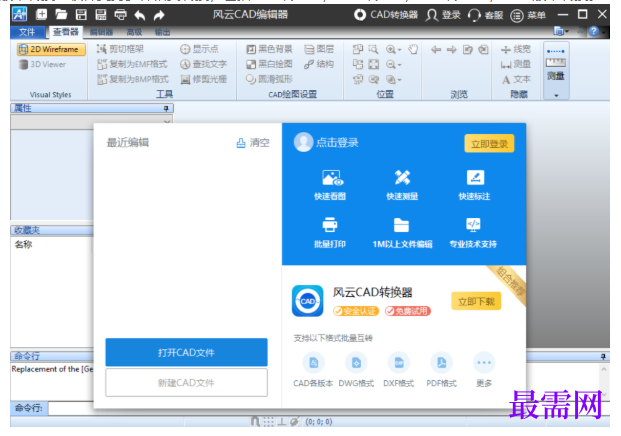The image size is (621, 436).
Task: Click 复制为BMP格式
Action: click(x=133, y=79)
